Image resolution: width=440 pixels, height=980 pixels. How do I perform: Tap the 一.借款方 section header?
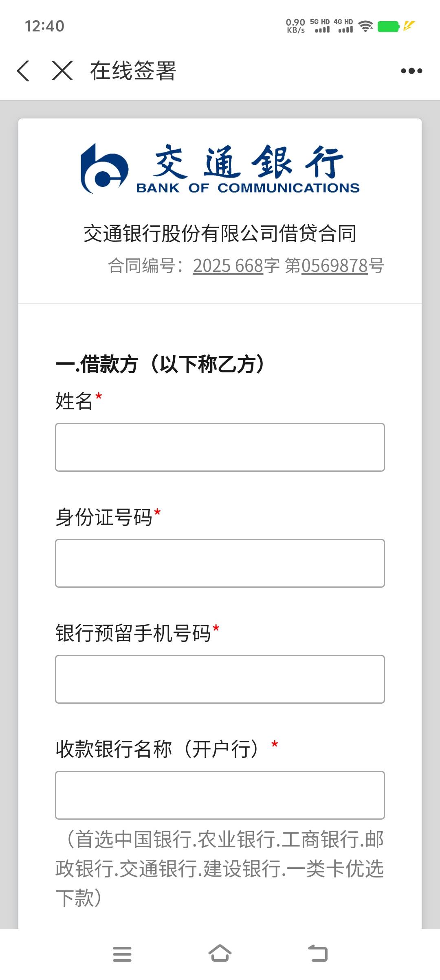[x=160, y=364]
